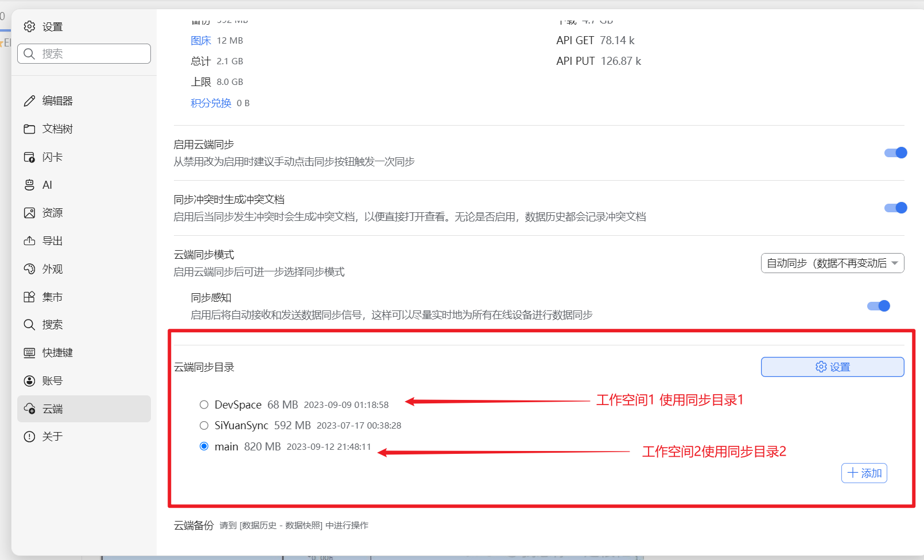This screenshot has height=560, width=924.
Task: Show the 集市 settings tab
Action: coord(84,297)
